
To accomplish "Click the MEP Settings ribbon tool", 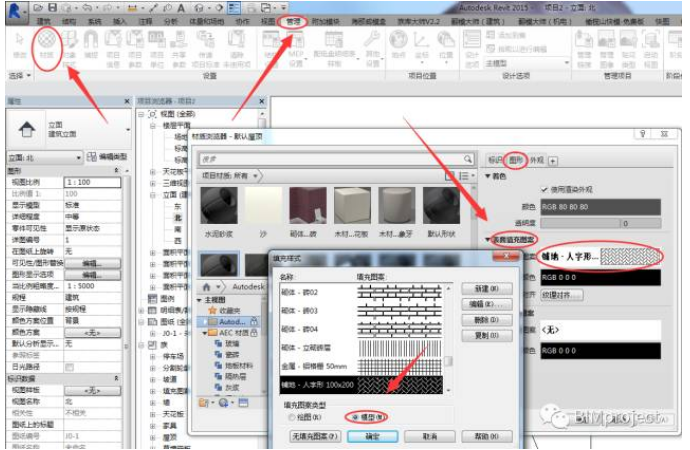I will pyautogui.click(x=296, y=48).
